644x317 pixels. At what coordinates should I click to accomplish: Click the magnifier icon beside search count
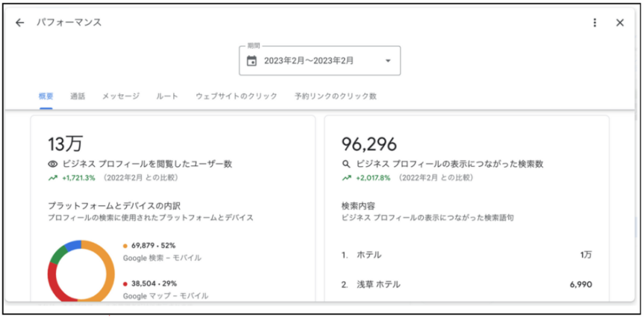pyautogui.click(x=346, y=164)
